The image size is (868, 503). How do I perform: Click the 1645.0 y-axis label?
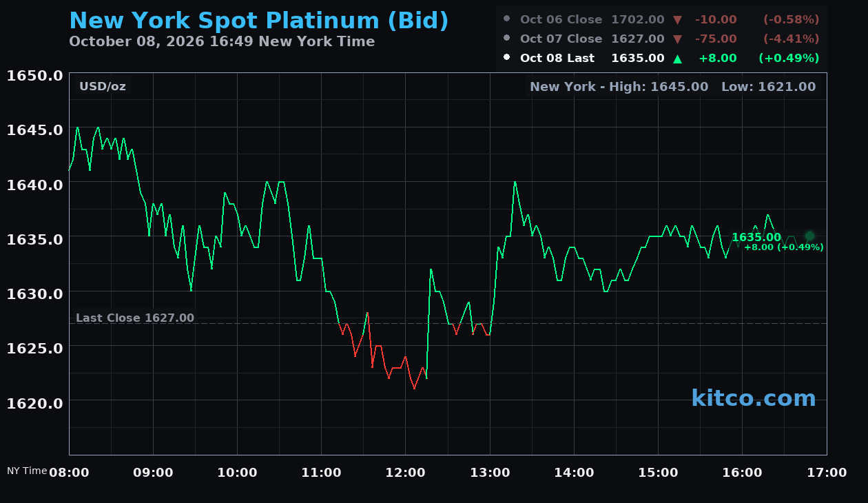point(34,130)
